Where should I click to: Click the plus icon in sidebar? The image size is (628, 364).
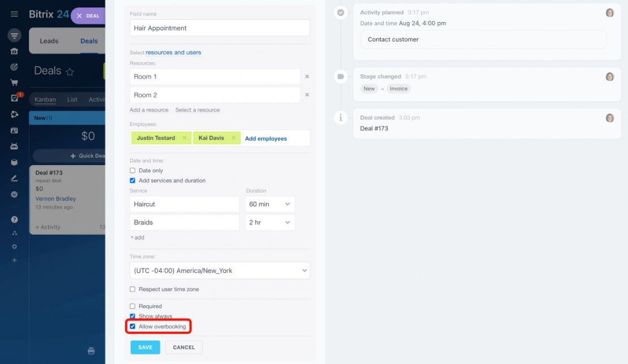(14, 261)
